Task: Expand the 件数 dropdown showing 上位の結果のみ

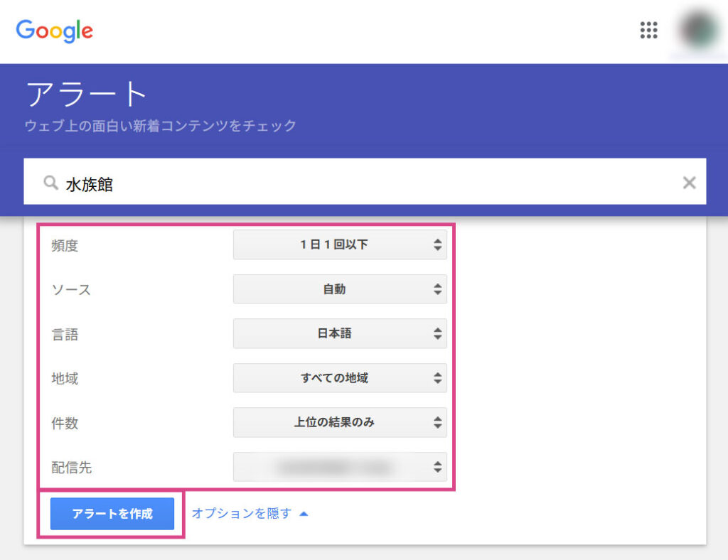Action: (340, 422)
